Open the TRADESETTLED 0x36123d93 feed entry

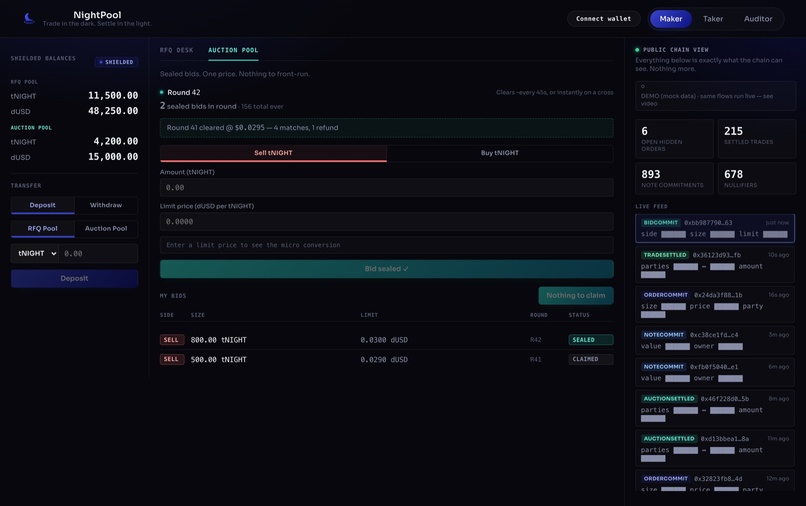[x=715, y=265]
